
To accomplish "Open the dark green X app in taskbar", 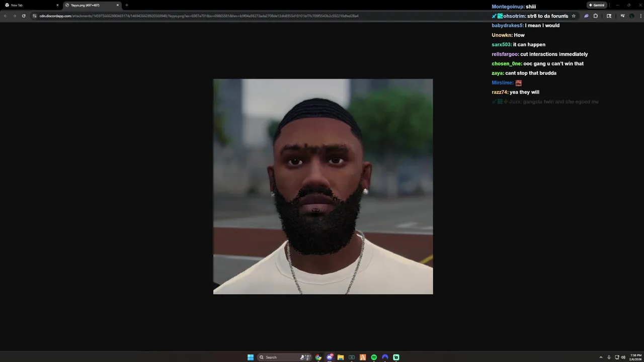I will pos(352,357).
